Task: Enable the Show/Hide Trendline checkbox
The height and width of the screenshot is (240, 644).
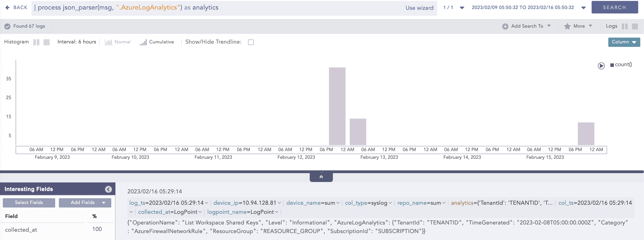Action: (x=251, y=42)
